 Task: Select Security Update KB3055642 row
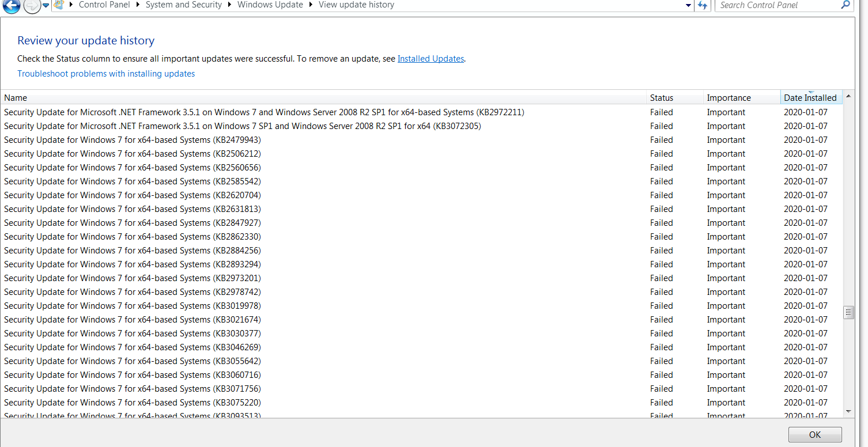[421, 361]
